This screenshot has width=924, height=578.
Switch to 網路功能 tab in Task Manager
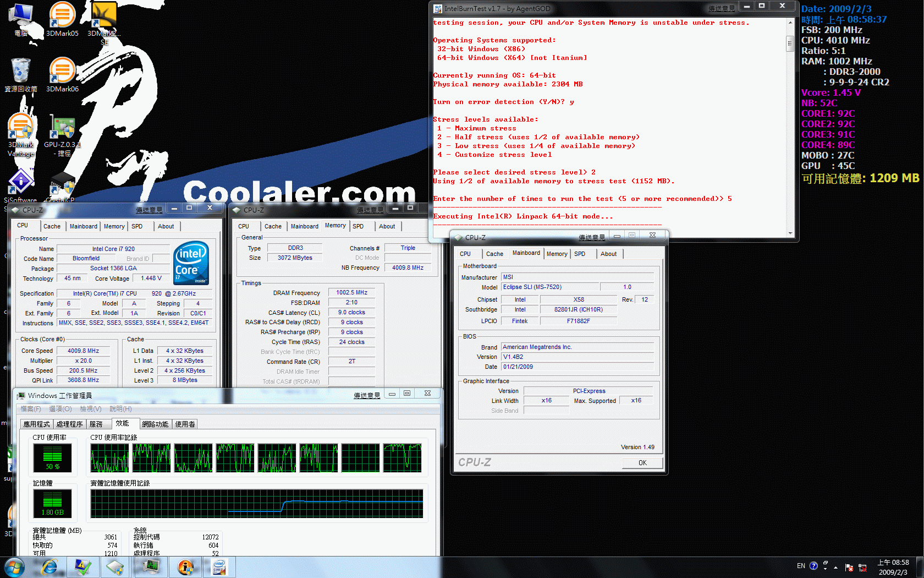155,424
